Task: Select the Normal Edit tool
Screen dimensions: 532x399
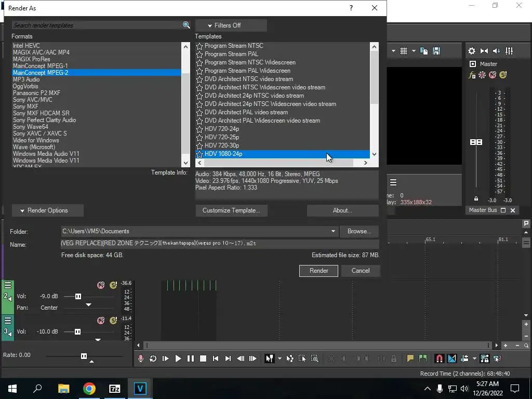Action: pos(270,358)
